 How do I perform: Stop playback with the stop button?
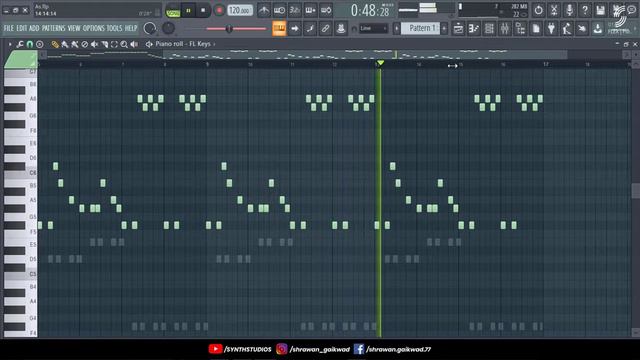point(203,11)
